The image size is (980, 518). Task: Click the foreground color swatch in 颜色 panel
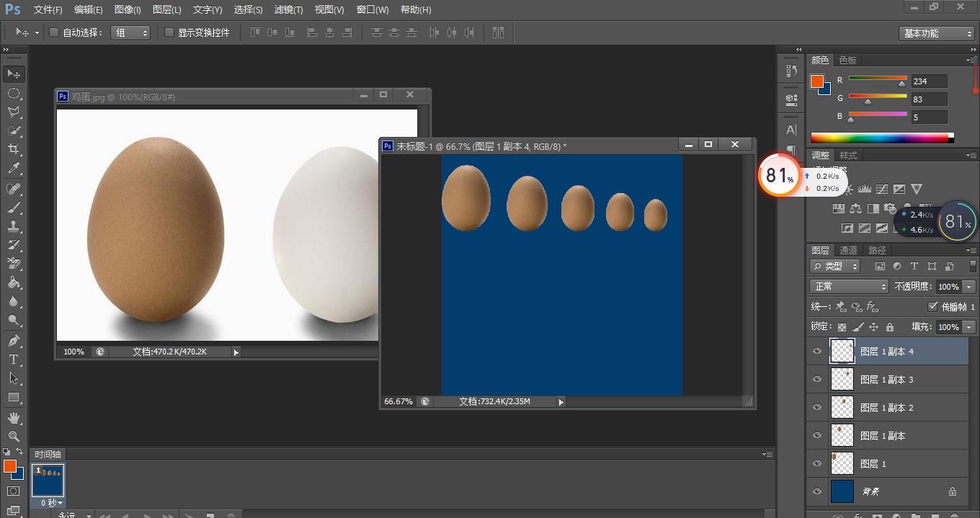[816, 81]
